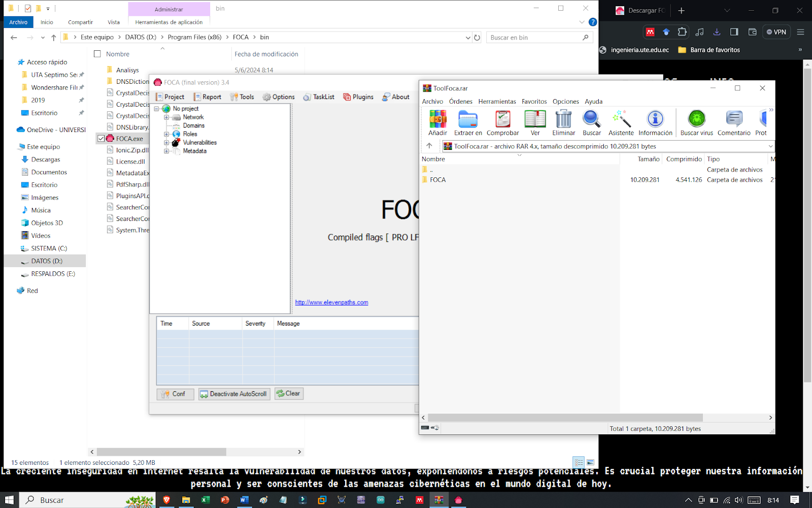The height and width of the screenshot is (508, 812).
Task: Click the Buscar en bin search field
Action: [x=539, y=37]
